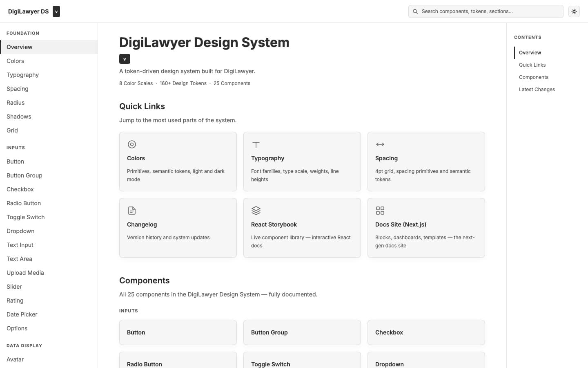Open the React Storybook card title
This screenshot has width=588, height=368.
click(x=274, y=224)
